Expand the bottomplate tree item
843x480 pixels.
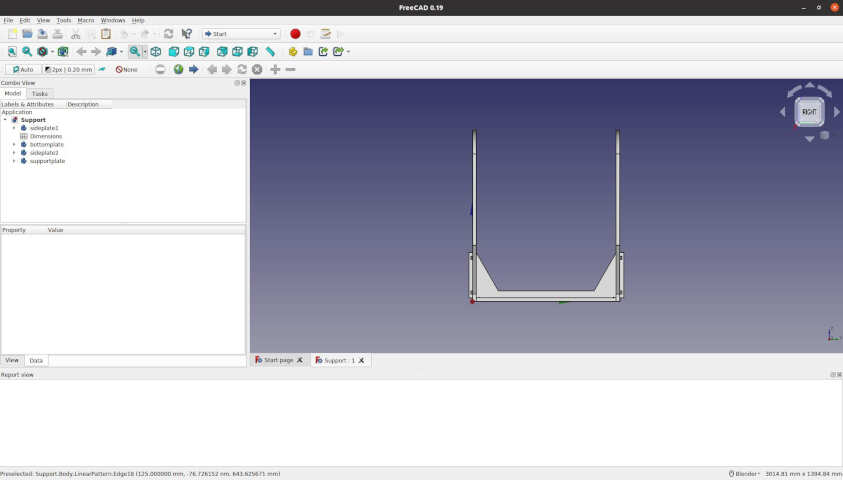[14, 145]
